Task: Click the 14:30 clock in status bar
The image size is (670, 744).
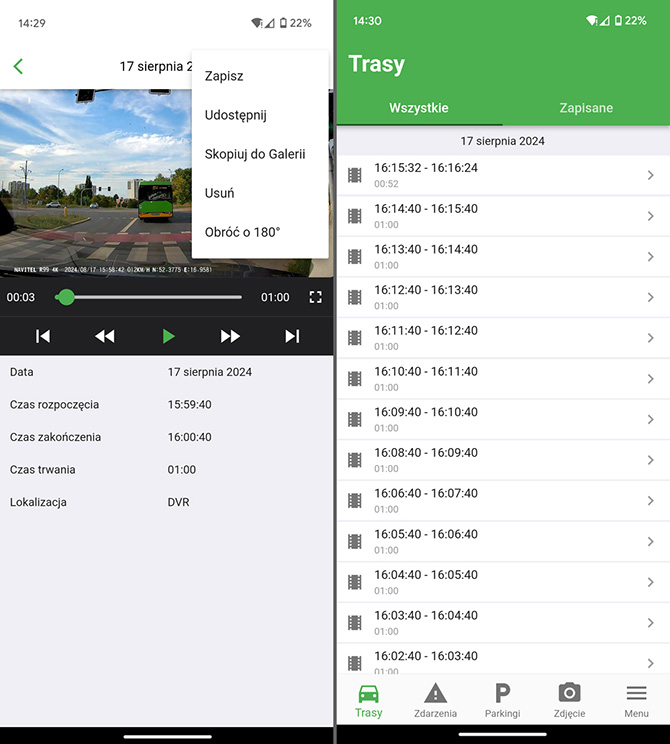Action: [367, 21]
